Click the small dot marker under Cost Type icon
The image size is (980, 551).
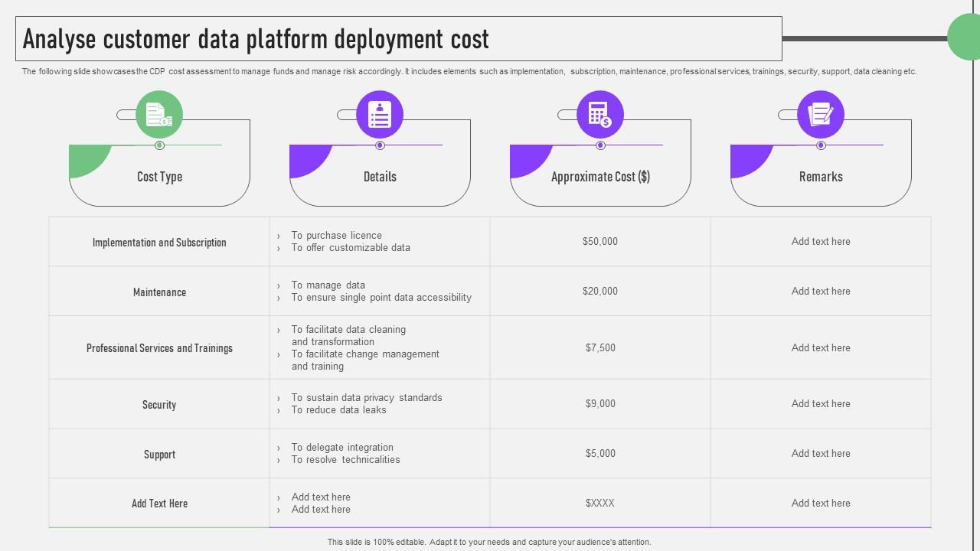[x=159, y=145]
